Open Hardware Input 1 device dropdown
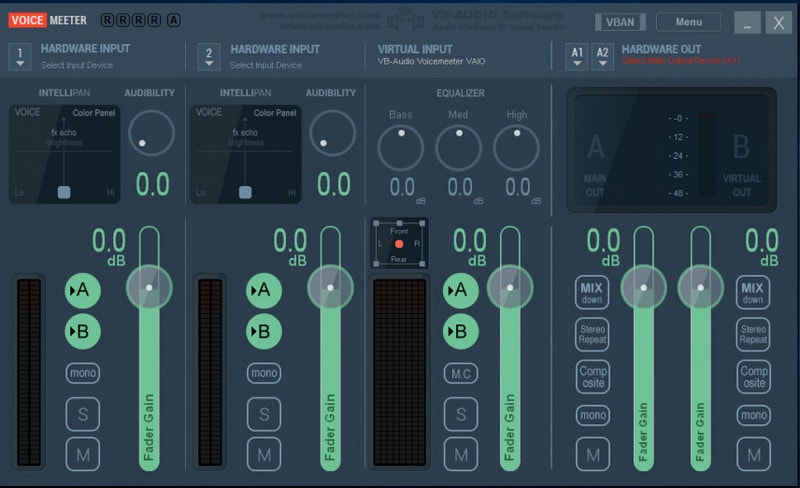 pyautogui.click(x=20, y=57)
